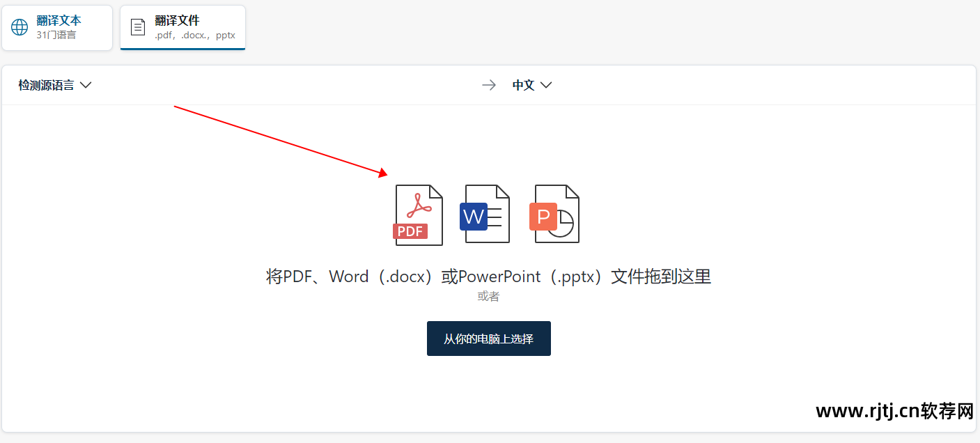The image size is (980, 443).
Task: Click the 或者 text
Action: (489, 297)
